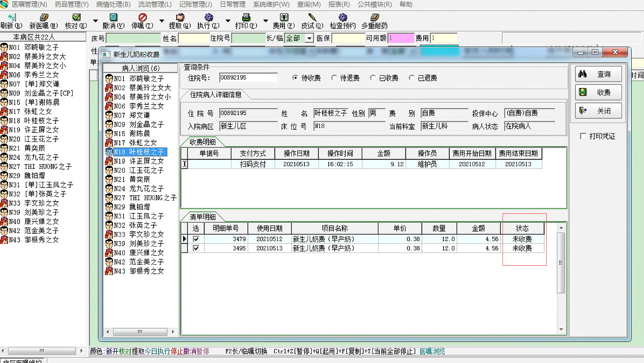Select the 待退费 radio button
This screenshot has width=644, height=363.
(334, 78)
